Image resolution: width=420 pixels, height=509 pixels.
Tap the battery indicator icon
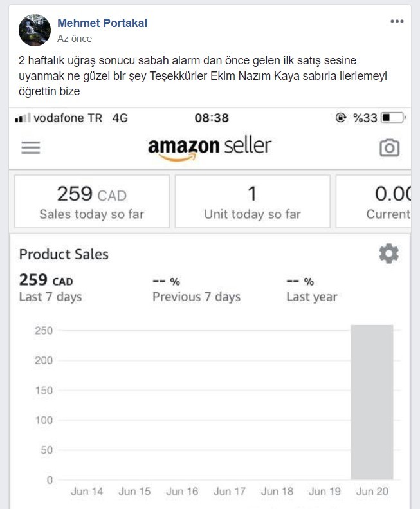[x=394, y=118]
